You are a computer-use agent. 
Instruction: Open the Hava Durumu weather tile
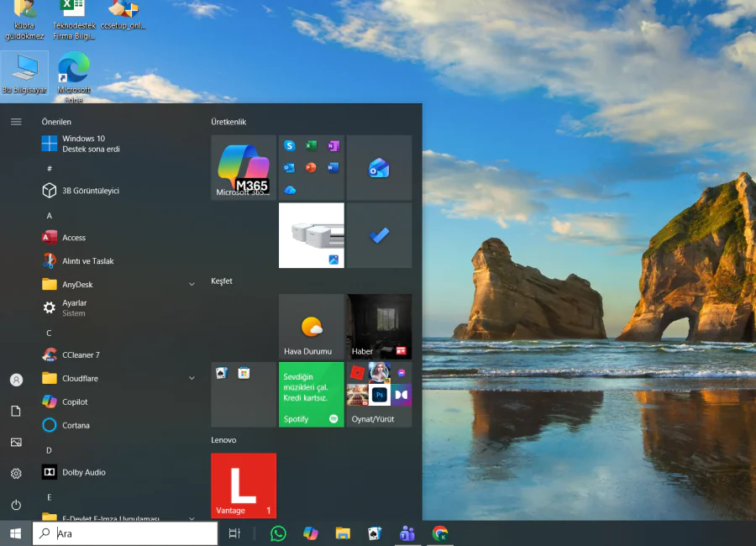click(x=311, y=326)
